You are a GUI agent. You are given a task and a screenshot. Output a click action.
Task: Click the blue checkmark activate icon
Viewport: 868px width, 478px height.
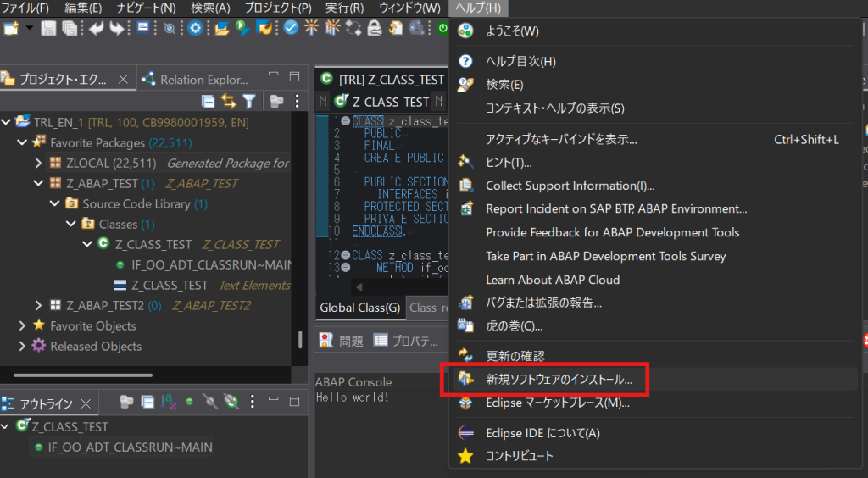coord(291,28)
